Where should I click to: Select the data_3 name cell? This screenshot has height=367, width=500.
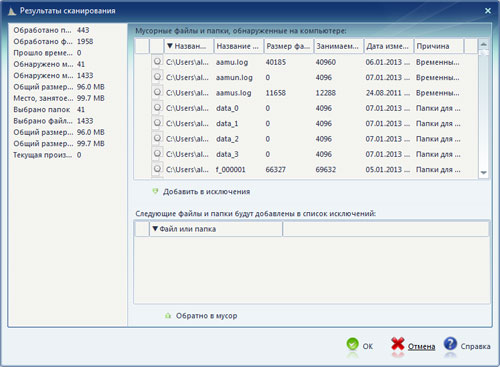tap(227, 154)
